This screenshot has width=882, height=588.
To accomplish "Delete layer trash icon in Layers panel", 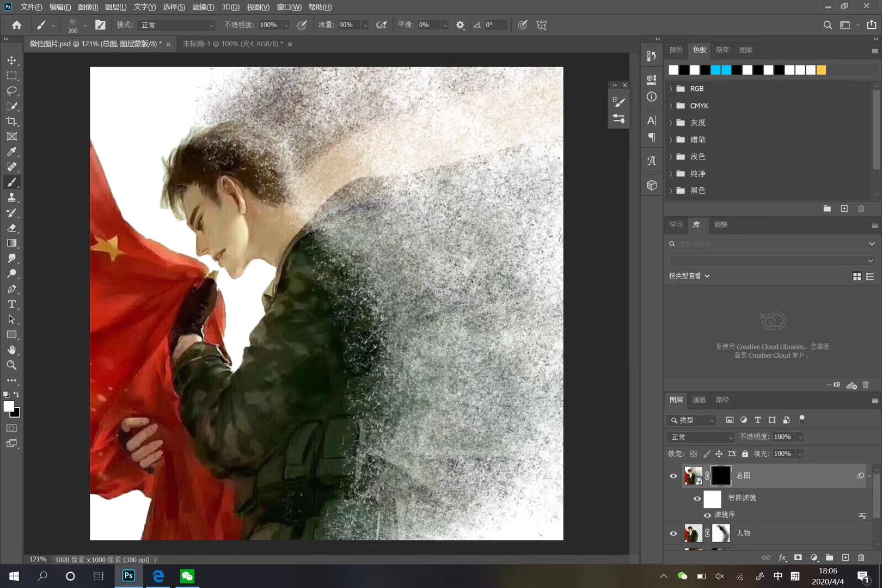I will pos(861,558).
